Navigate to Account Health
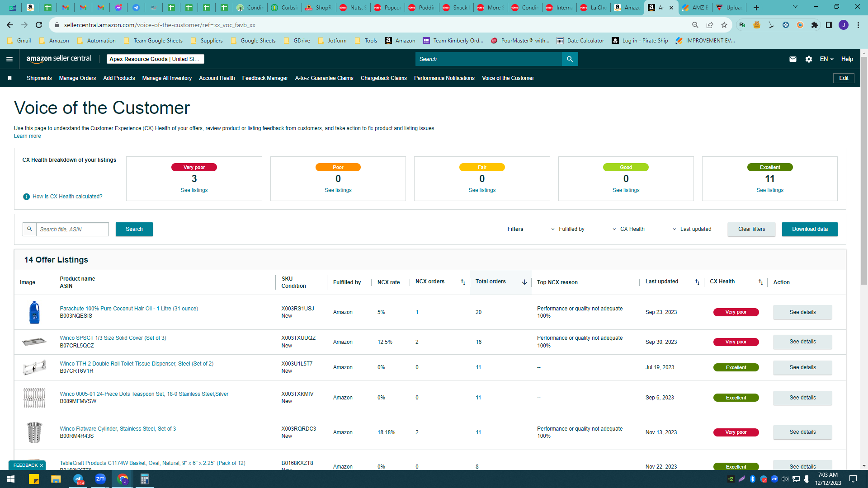 217,78
